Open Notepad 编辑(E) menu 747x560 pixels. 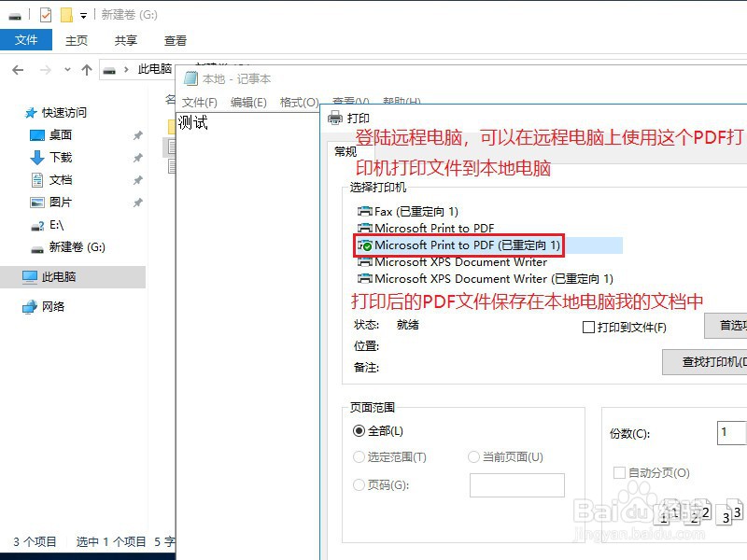pyautogui.click(x=248, y=103)
